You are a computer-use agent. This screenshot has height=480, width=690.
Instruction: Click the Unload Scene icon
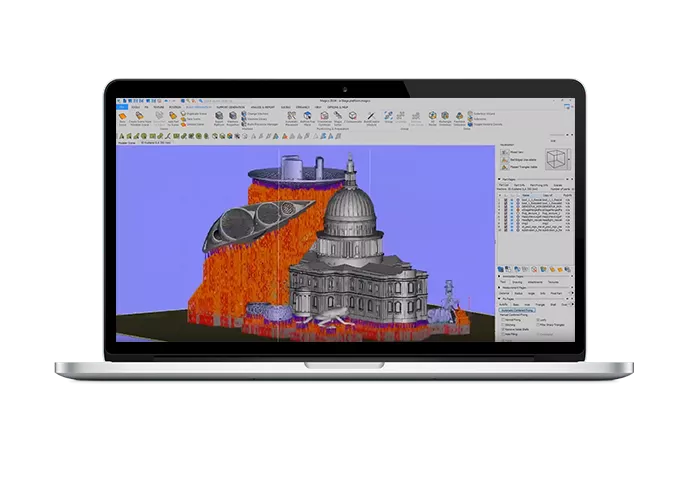pyautogui.click(x=184, y=124)
